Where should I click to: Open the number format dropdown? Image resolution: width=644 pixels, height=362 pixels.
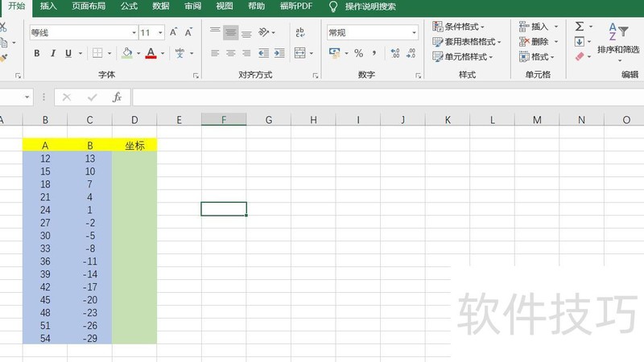point(414,33)
